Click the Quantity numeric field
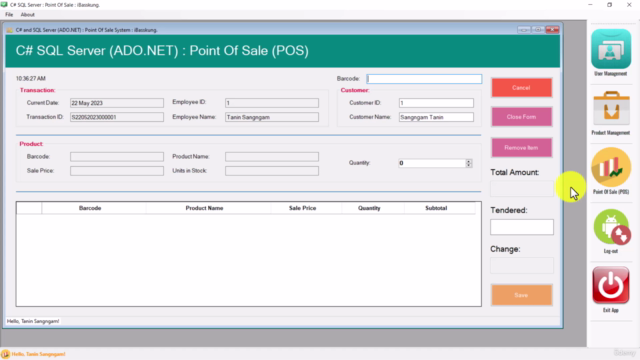The height and width of the screenshot is (360, 640). point(432,163)
